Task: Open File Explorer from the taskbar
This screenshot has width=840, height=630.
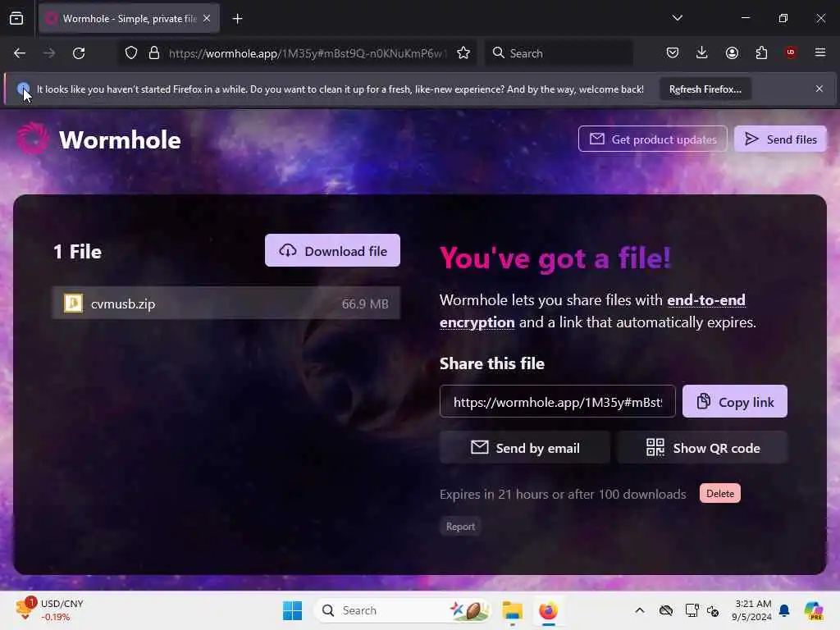Action: pyautogui.click(x=512, y=610)
